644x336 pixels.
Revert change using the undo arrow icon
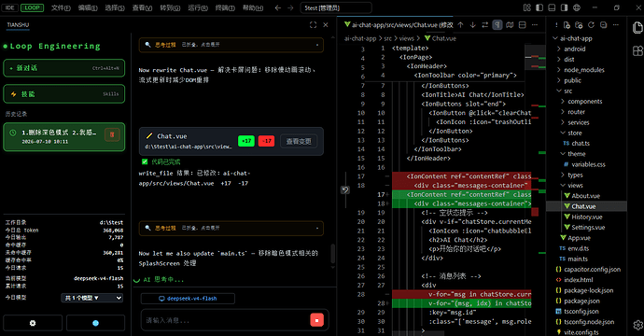345,189
